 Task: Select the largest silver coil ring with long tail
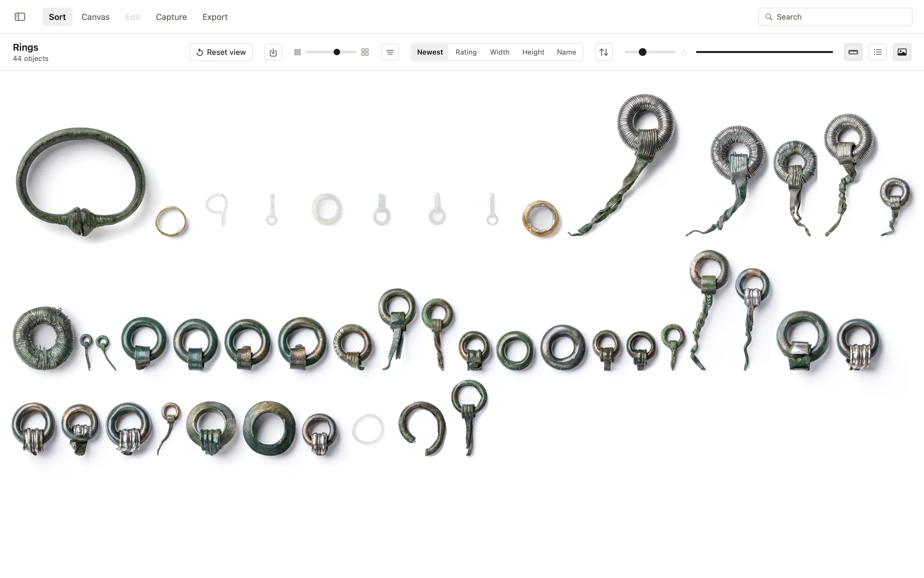click(622, 164)
